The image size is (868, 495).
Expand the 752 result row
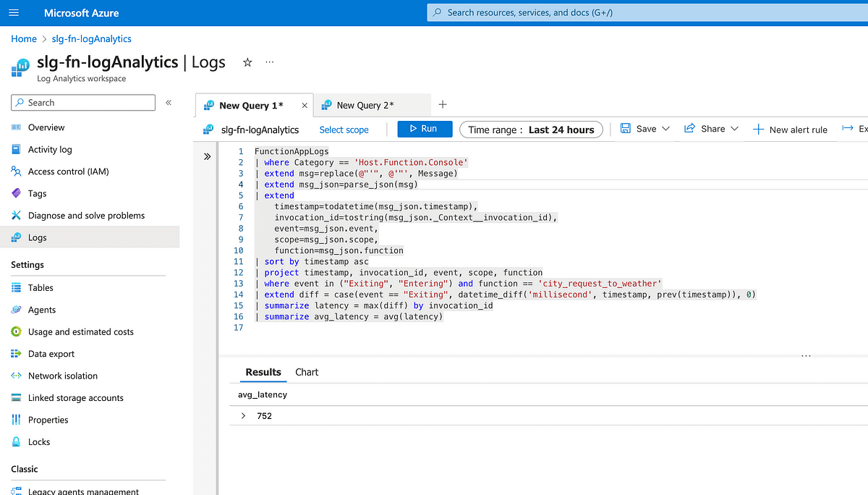click(x=243, y=416)
